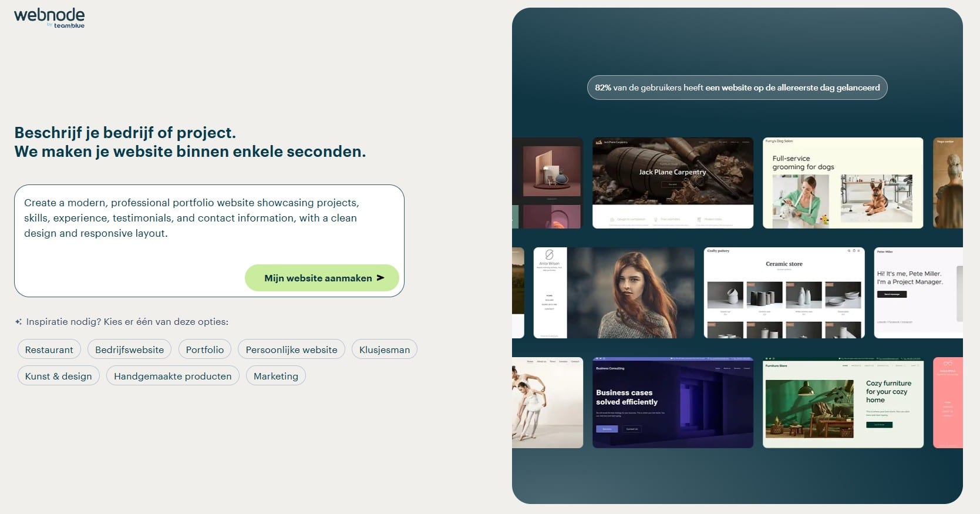Open the Cozy furniture template preview

(x=843, y=402)
